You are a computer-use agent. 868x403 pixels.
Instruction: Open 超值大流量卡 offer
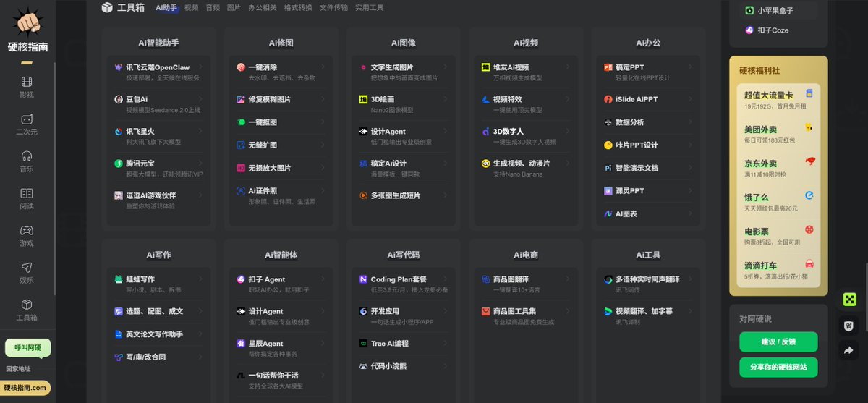(778, 99)
